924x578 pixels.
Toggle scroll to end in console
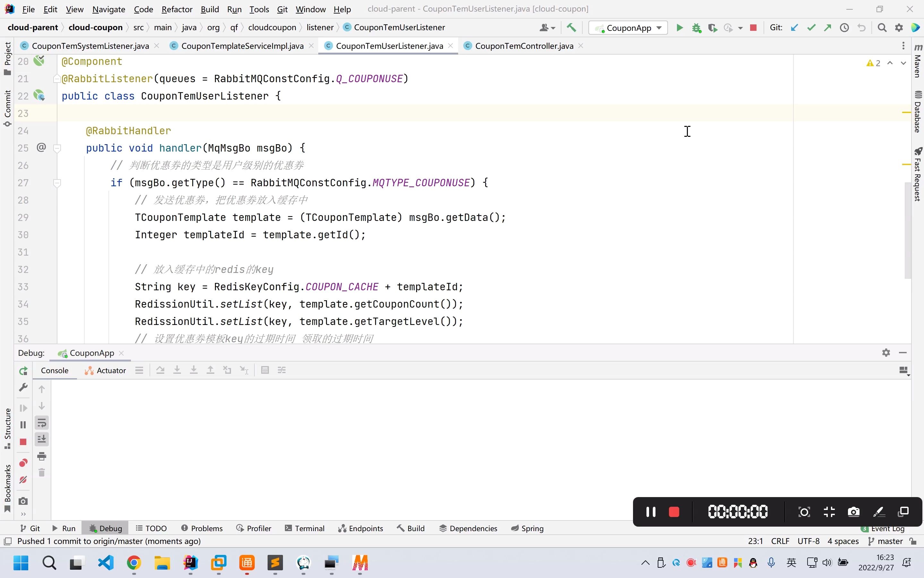(x=42, y=439)
